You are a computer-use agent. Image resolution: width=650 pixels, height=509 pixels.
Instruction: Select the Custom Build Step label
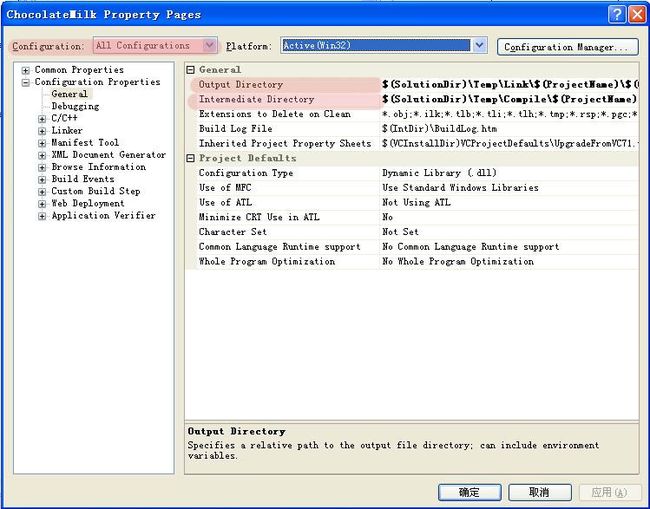pos(96,191)
